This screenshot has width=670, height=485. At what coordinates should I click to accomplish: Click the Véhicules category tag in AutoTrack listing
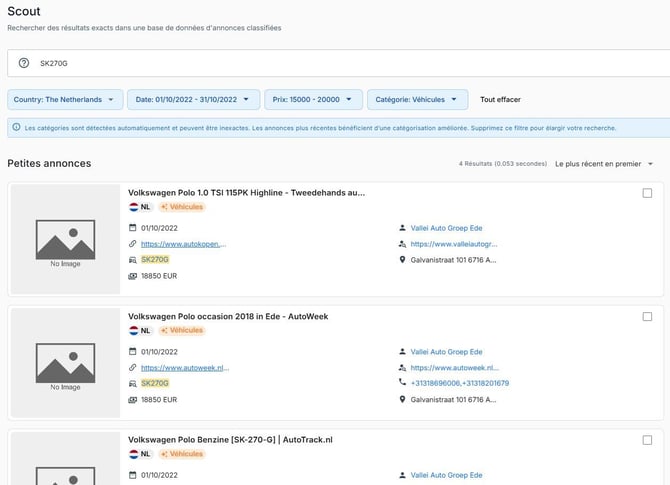(x=182, y=454)
